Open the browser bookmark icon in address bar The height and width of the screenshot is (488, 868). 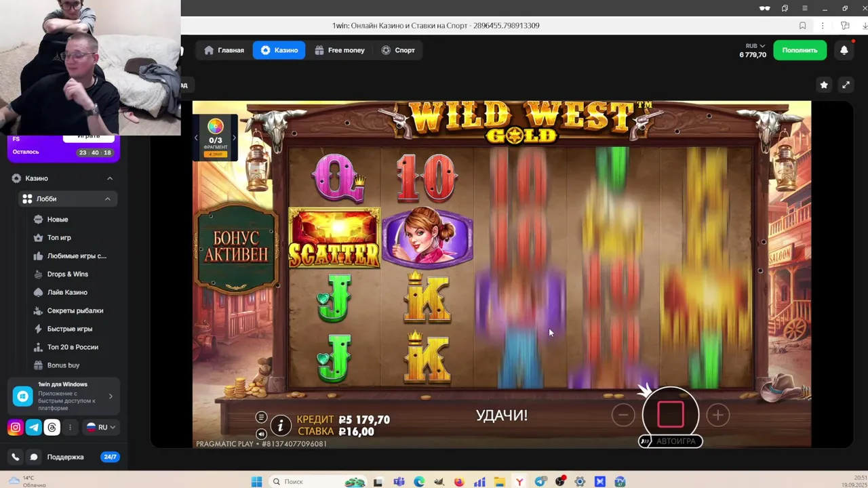(x=803, y=26)
